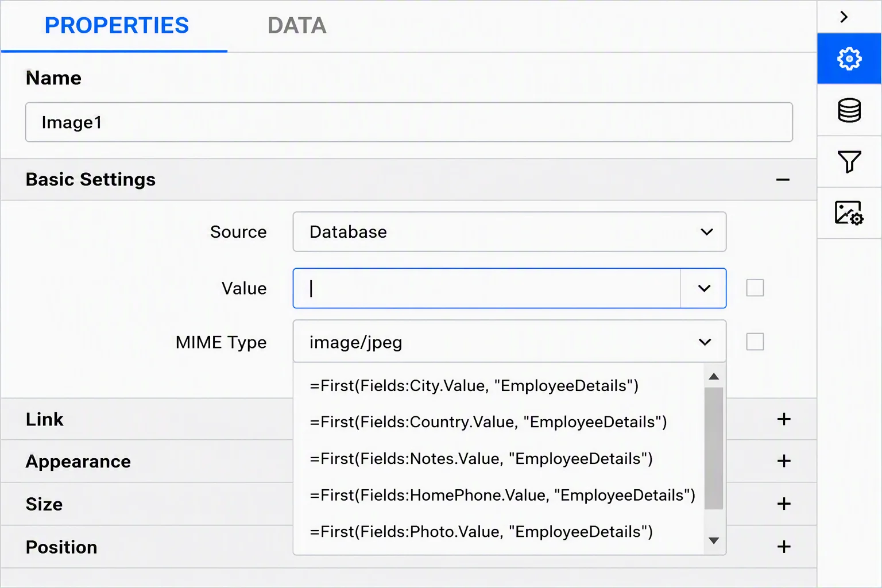Screen dimensions: 882x588
Task: Choose the Fields:HomePhone.Value expression option
Action: [x=498, y=496]
